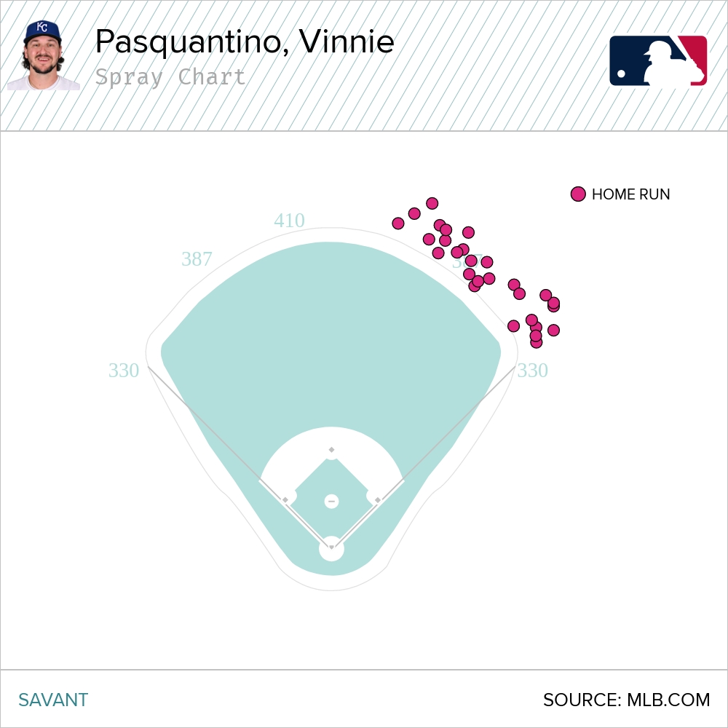Select the leftmost home run dot
Viewport: 728px width, 728px height.
pos(398,223)
